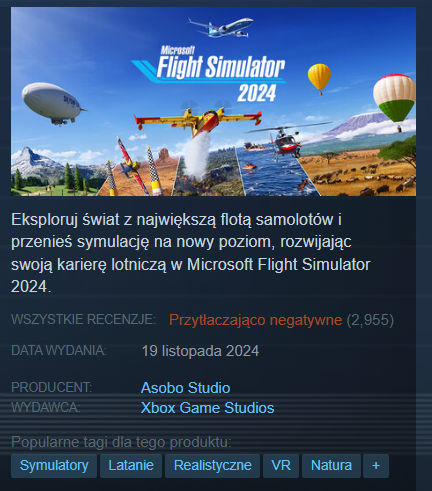Viewport: 432px width, 491px height.
Task: Expand more tags with the plus button
Action: click(376, 465)
